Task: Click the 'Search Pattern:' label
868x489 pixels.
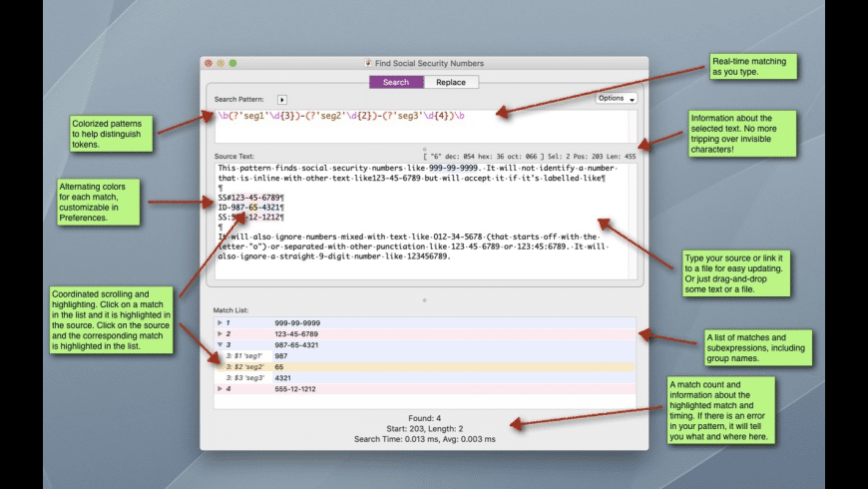Action: pos(239,99)
